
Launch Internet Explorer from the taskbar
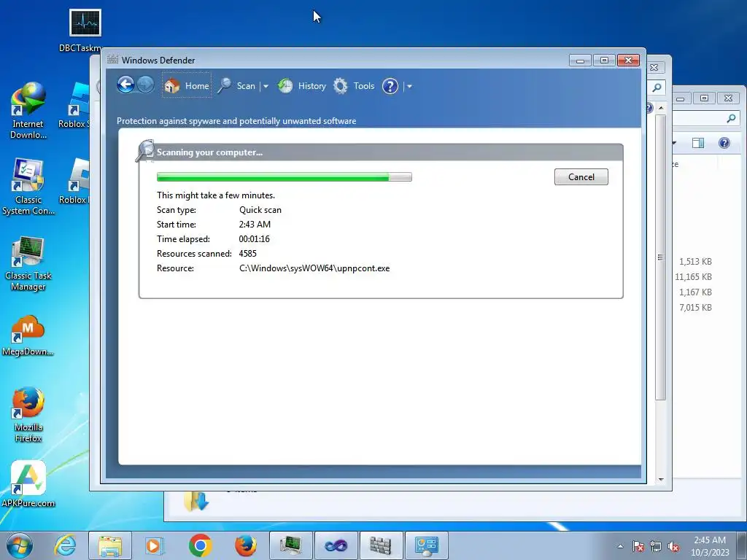65,545
